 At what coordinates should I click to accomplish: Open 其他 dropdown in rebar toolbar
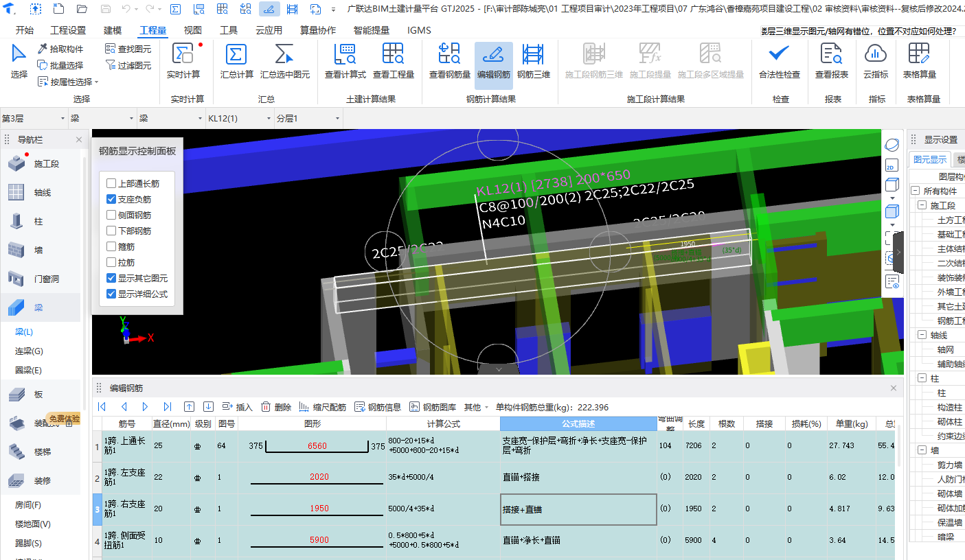[477, 407]
